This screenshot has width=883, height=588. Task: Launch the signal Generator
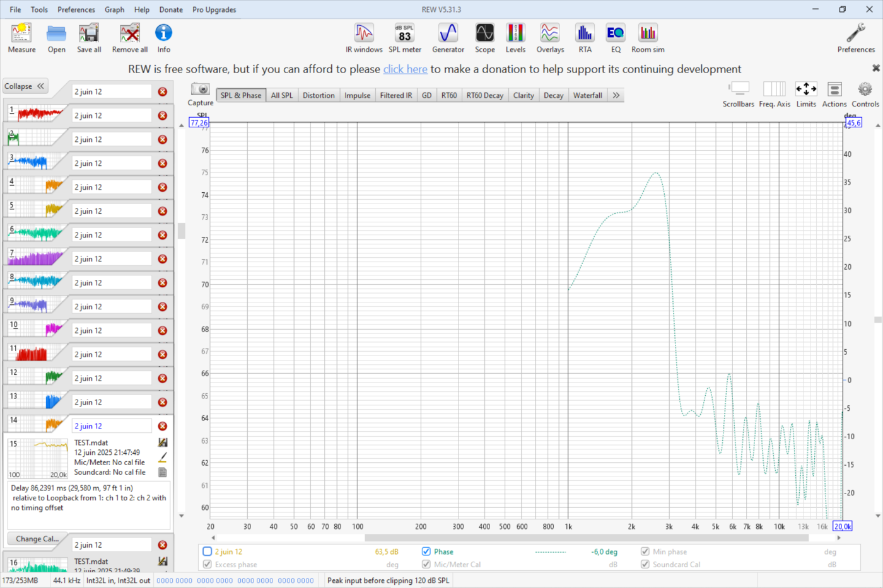pos(448,38)
